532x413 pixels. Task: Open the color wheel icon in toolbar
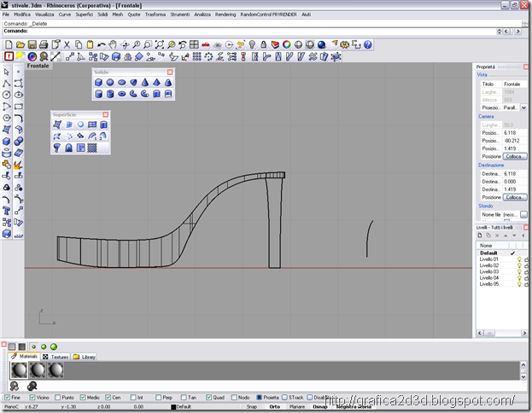[x=287, y=44]
